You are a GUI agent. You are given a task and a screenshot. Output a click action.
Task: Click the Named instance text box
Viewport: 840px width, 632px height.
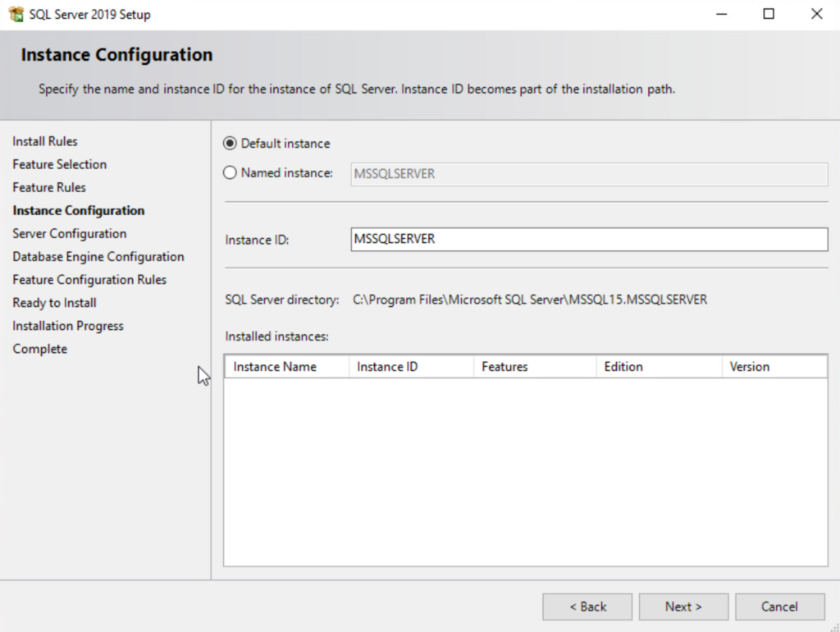click(588, 174)
